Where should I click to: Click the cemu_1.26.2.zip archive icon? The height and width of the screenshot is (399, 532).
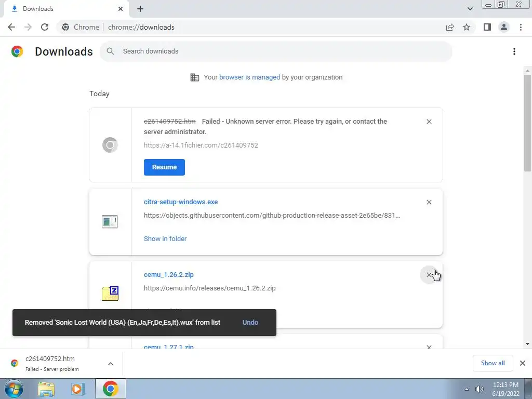coord(110,294)
